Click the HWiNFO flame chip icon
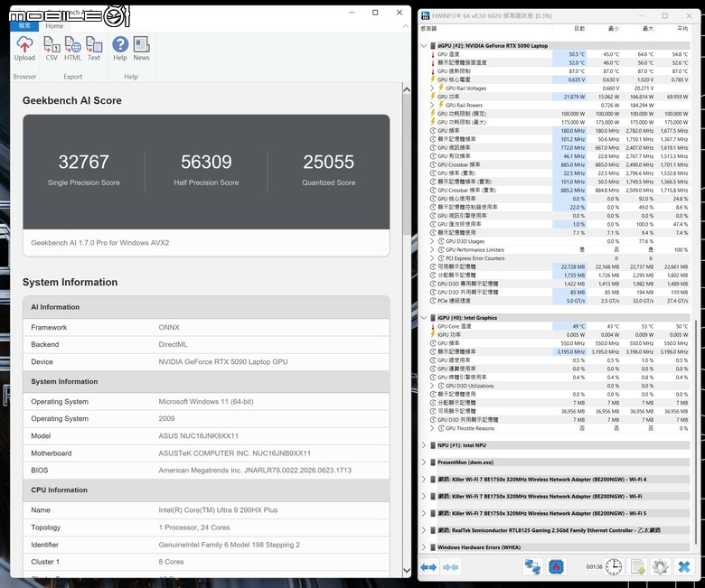The width and height of the screenshot is (705, 588). [557, 567]
